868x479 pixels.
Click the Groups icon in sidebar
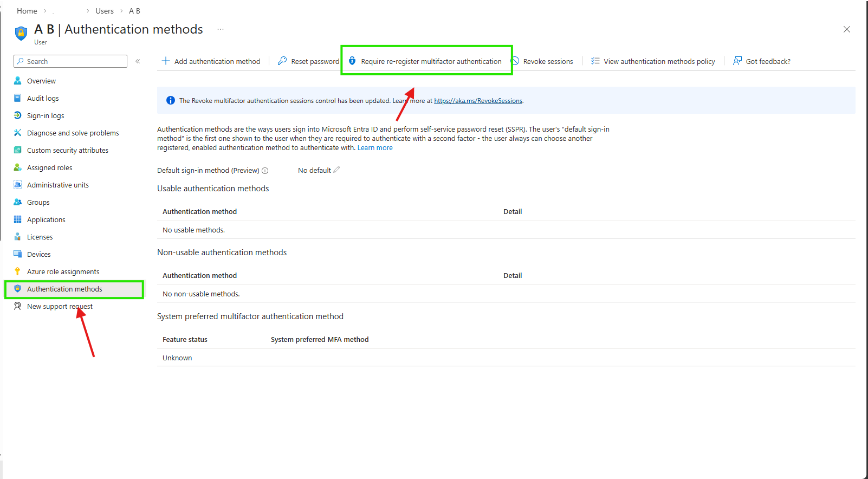click(17, 202)
